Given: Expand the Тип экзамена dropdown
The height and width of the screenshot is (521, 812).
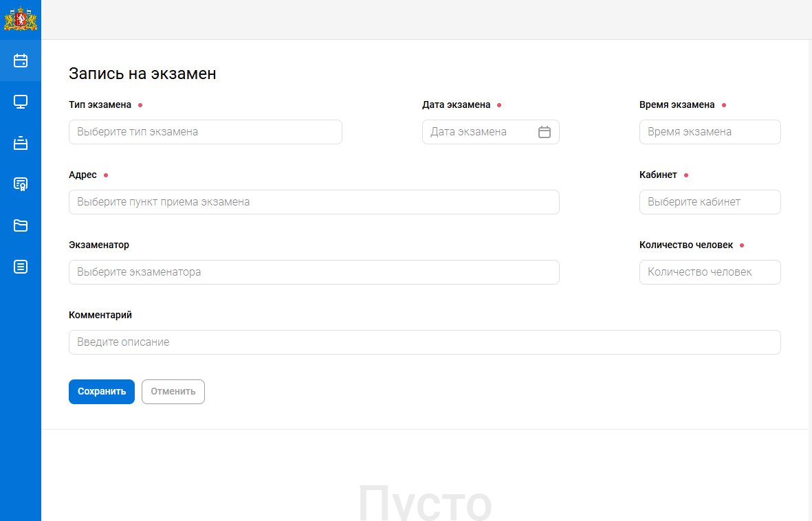Looking at the screenshot, I should coord(205,132).
